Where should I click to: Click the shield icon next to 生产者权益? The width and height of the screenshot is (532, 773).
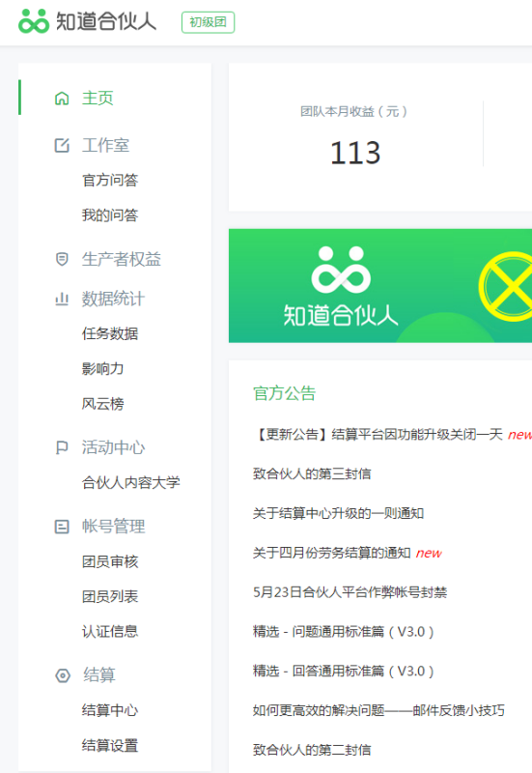point(62,259)
